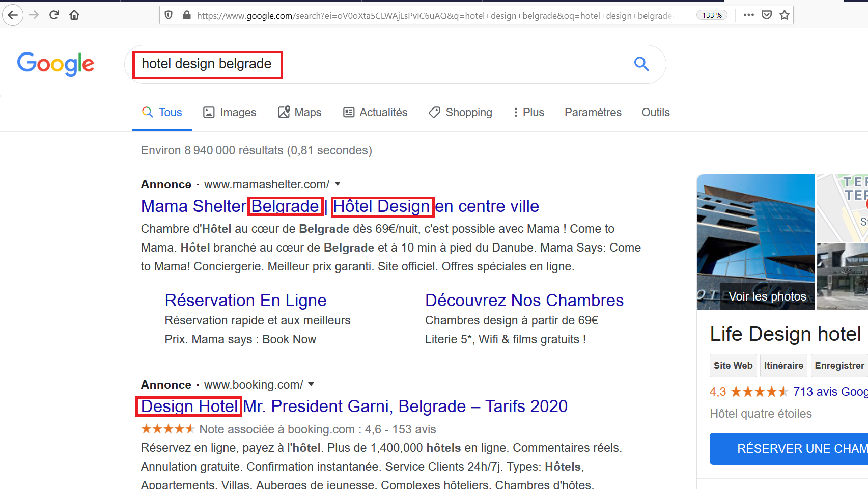Bookmark this page with the star icon
The height and width of the screenshot is (489, 868).
tap(785, 15)
